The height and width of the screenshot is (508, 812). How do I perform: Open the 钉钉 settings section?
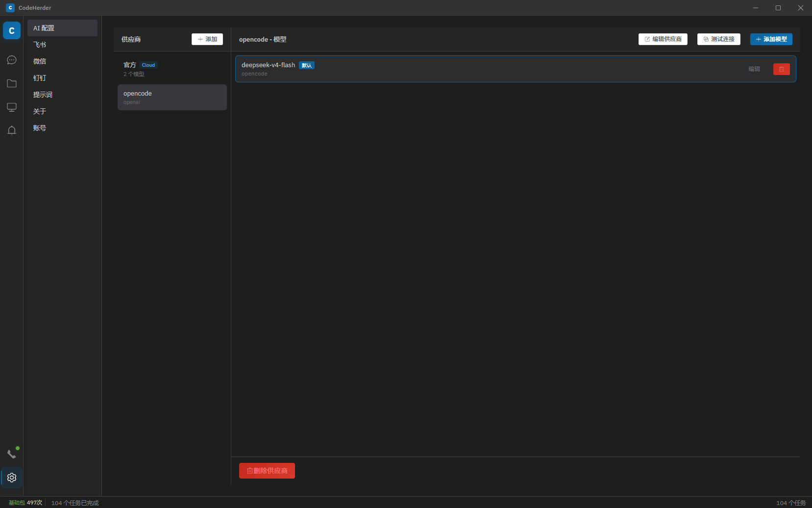pos(62,78)
